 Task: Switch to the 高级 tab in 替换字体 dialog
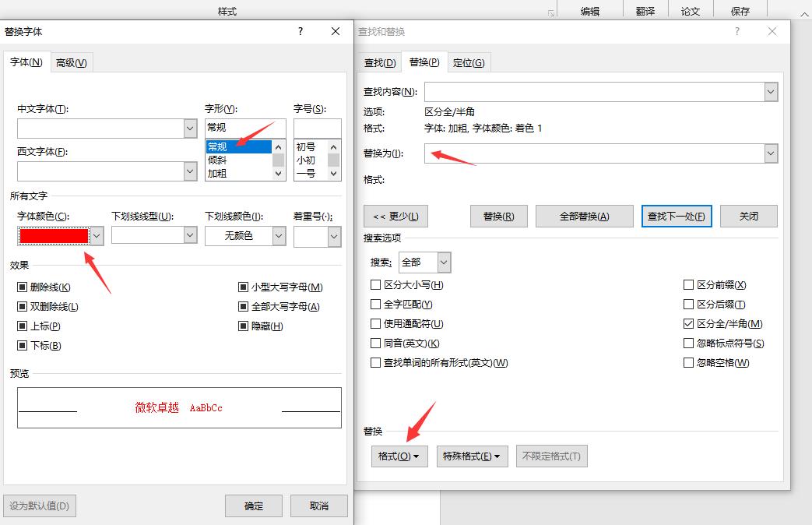71,62
